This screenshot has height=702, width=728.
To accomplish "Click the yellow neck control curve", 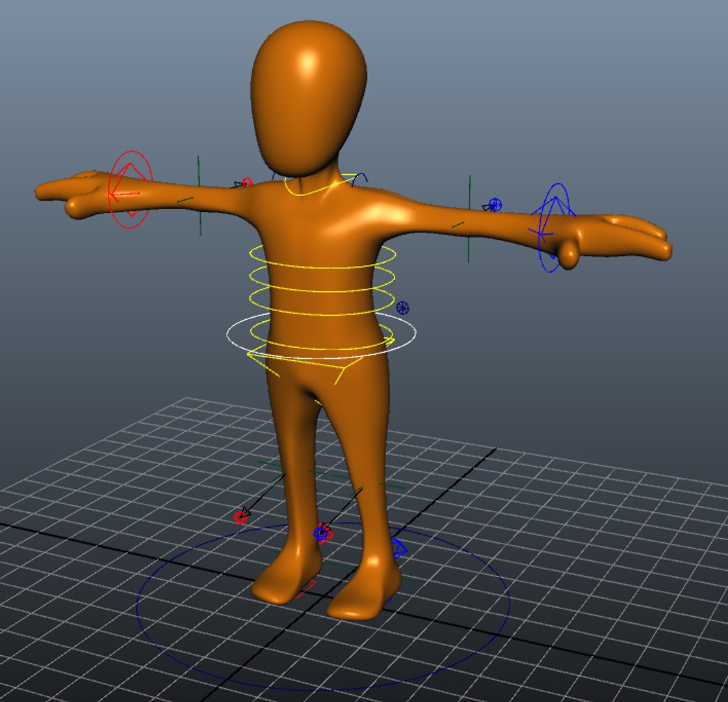I will pyautogui.click(x=320, y=185).
